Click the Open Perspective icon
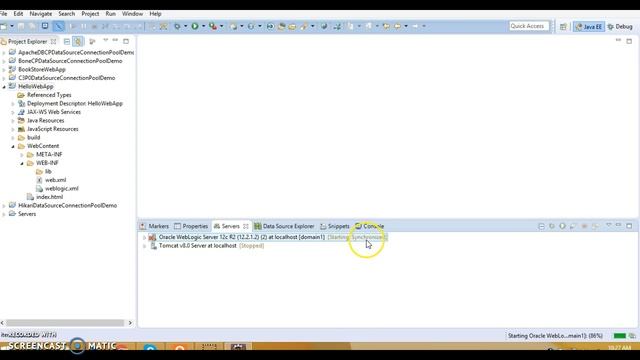This screenshot has height=360, width=640. coord(563,27)
